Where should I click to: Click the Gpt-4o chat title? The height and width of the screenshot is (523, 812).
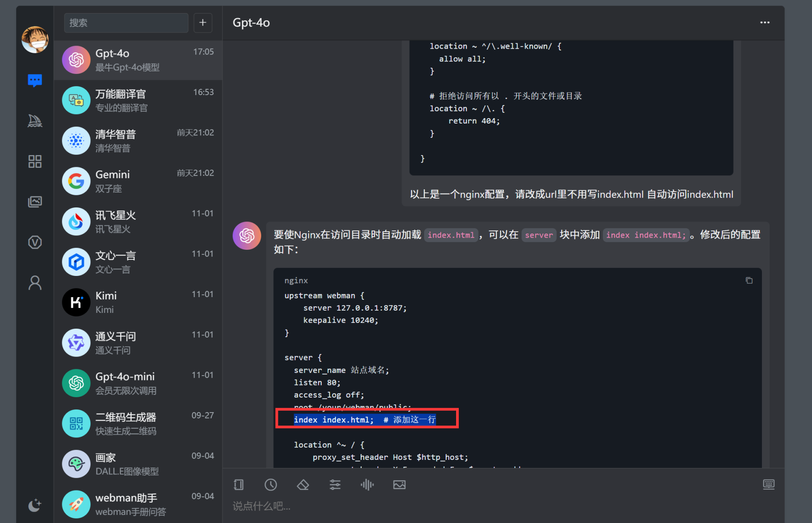[251, 23]
